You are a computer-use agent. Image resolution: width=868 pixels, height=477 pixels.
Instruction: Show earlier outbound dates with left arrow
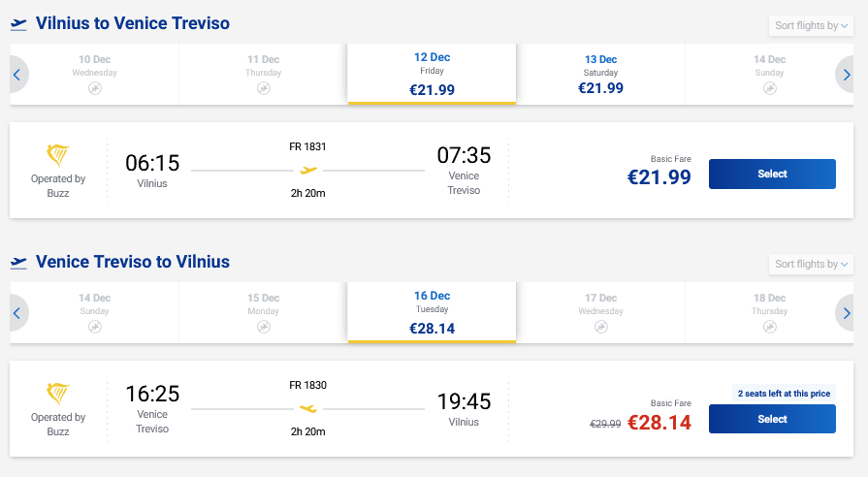[x=17, y=74]
